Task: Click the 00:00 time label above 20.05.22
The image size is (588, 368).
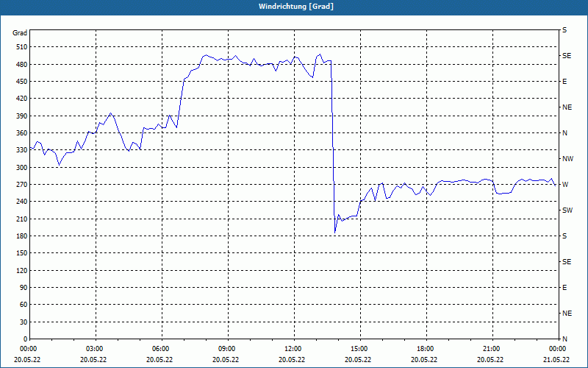Action: pyautogui.click(x=27, y=348)
